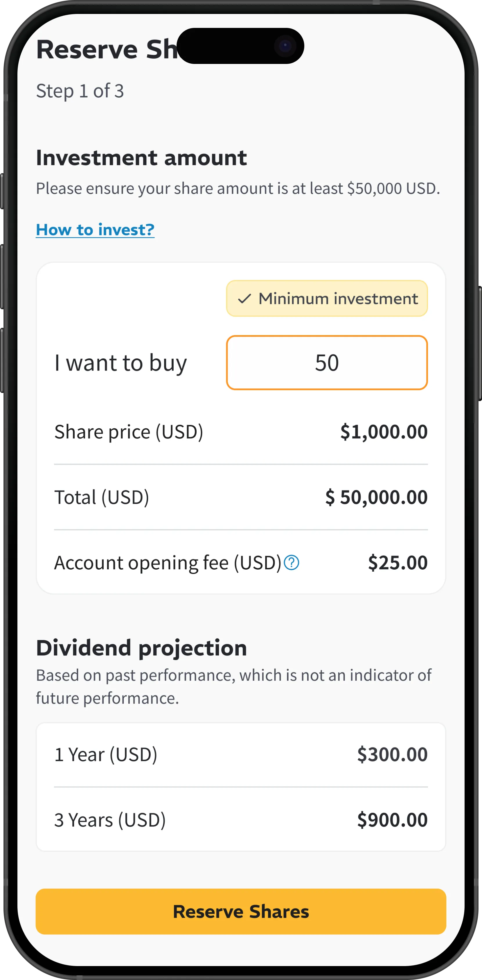482x980 pixels.
Task: Click the Step 1 of 3 indicator
Action: pyautogui.click(x=80, y=91)
